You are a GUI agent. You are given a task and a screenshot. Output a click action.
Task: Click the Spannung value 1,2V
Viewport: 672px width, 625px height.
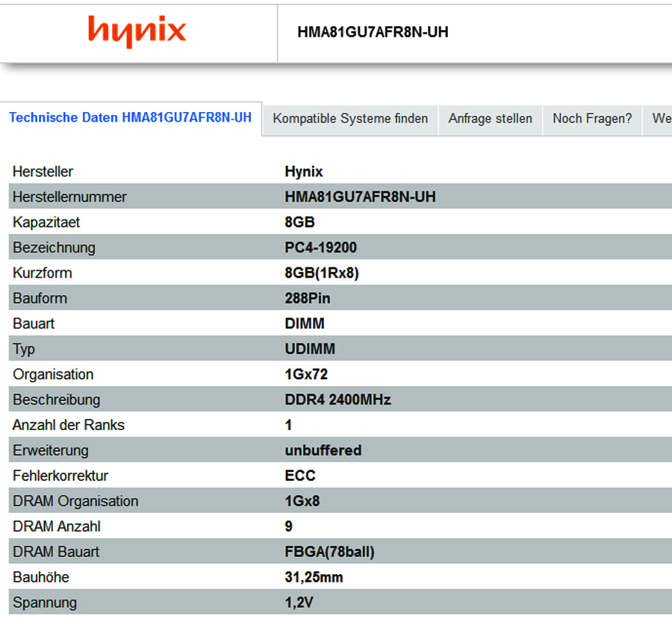[300, 603]
